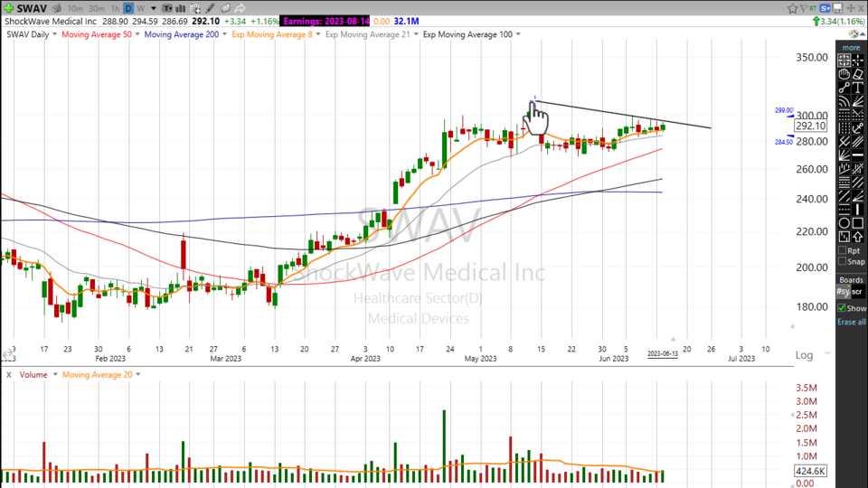Click the share arrow icon
868x488 pixels.
240,8
